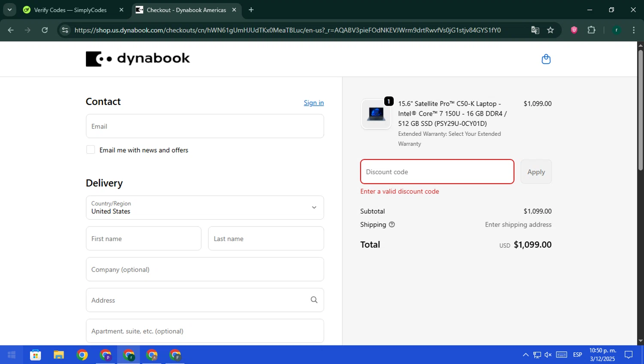
Task: Click the Address field
Action: click(x=205, y=300)
